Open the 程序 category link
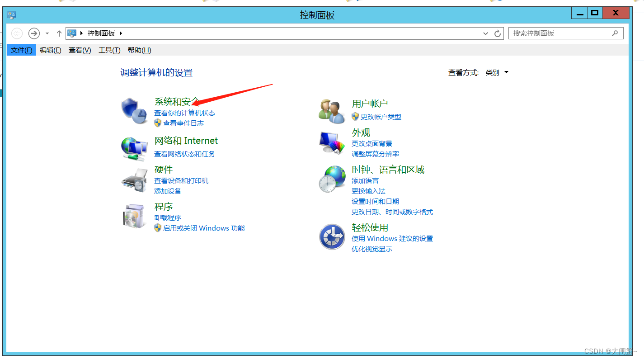Image resolution: width=644 pixels, height=359 pixels. pos(164,207)
